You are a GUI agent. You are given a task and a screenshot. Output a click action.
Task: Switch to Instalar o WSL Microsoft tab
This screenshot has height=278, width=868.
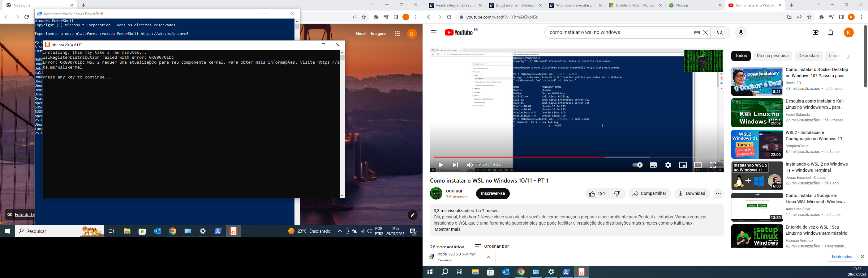pyautogui.click(x=635, y=5)
